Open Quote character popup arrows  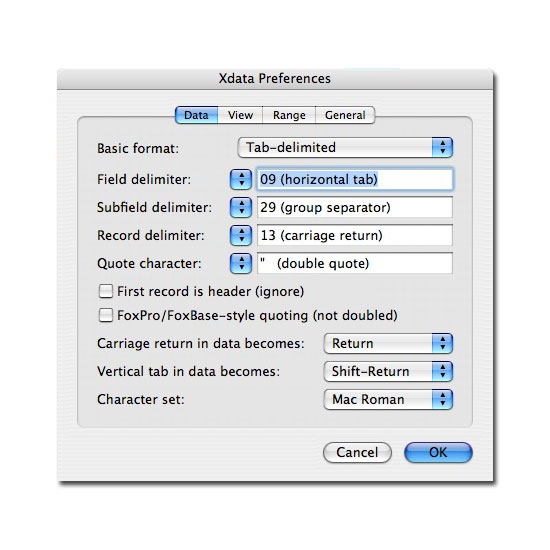click(241, 263)
